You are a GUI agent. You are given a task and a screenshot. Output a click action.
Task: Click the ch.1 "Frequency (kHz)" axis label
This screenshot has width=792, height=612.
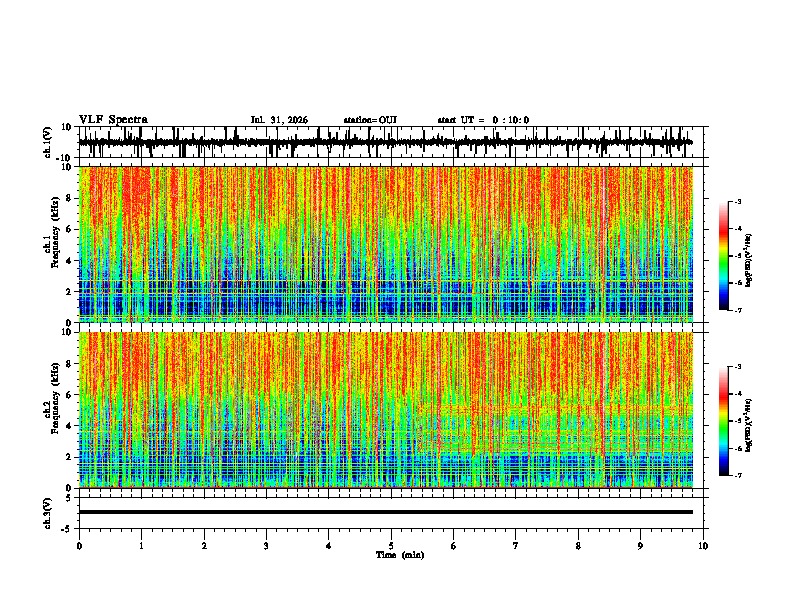[55, 232]
